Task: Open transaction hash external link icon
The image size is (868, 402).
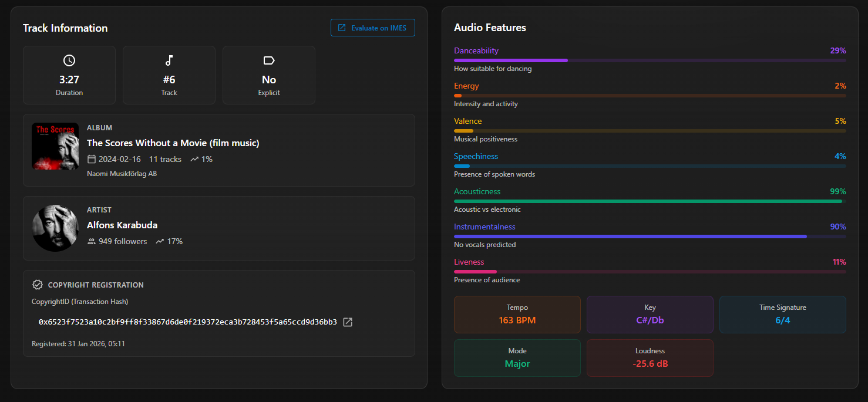Action: click(348, 322)
